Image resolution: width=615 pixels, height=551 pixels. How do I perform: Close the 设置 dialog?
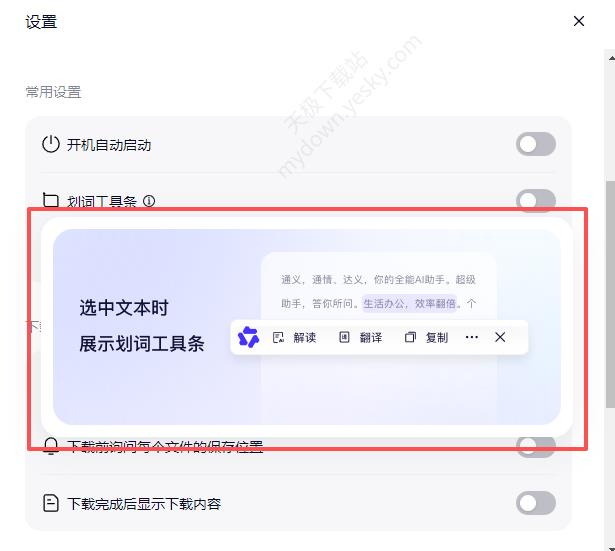pyautogui.click(x=579, y=21)
